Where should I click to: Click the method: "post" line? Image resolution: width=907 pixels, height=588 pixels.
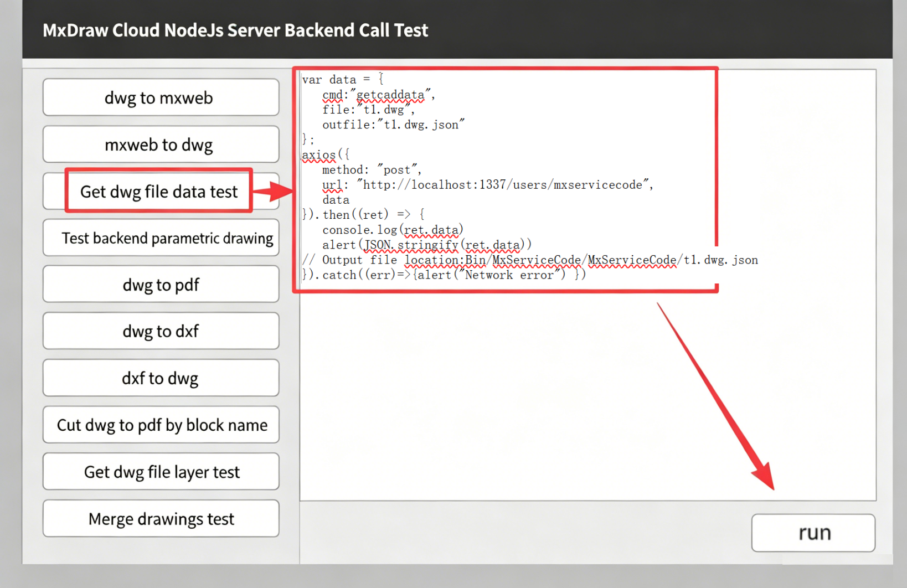[x=372, y=170]
